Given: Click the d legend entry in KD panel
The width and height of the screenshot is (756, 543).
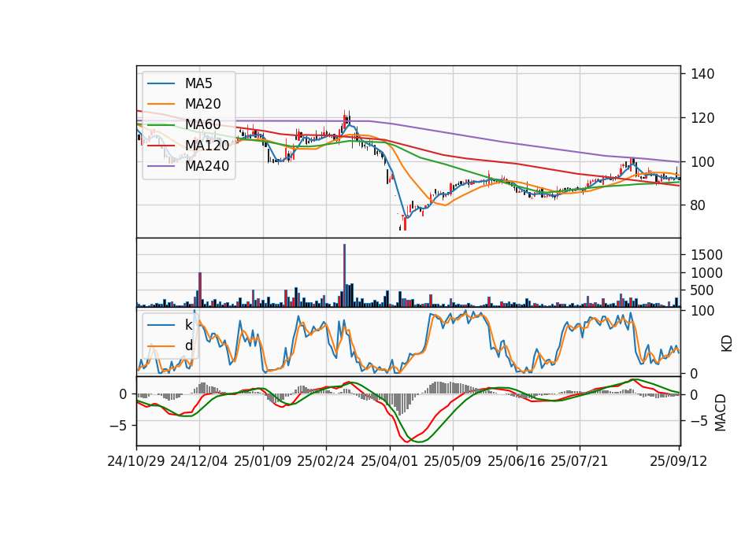Looking at the screenshot, I should coord(188,345).
